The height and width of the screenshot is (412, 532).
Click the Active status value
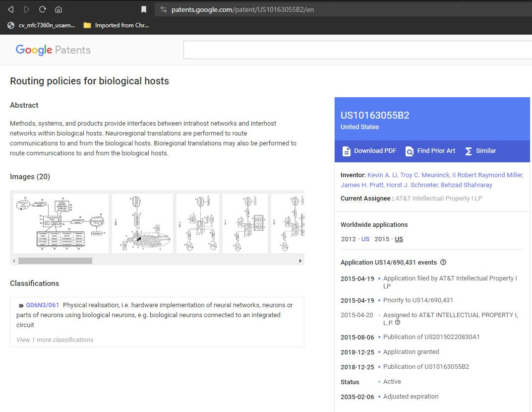[x=392, y=382]
